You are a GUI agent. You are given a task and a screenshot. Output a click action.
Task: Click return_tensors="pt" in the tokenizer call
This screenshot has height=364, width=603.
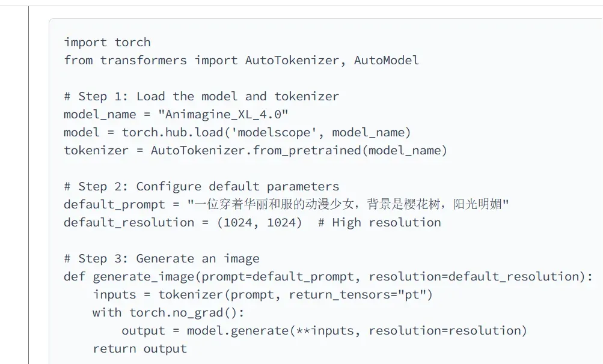point(357,294)
